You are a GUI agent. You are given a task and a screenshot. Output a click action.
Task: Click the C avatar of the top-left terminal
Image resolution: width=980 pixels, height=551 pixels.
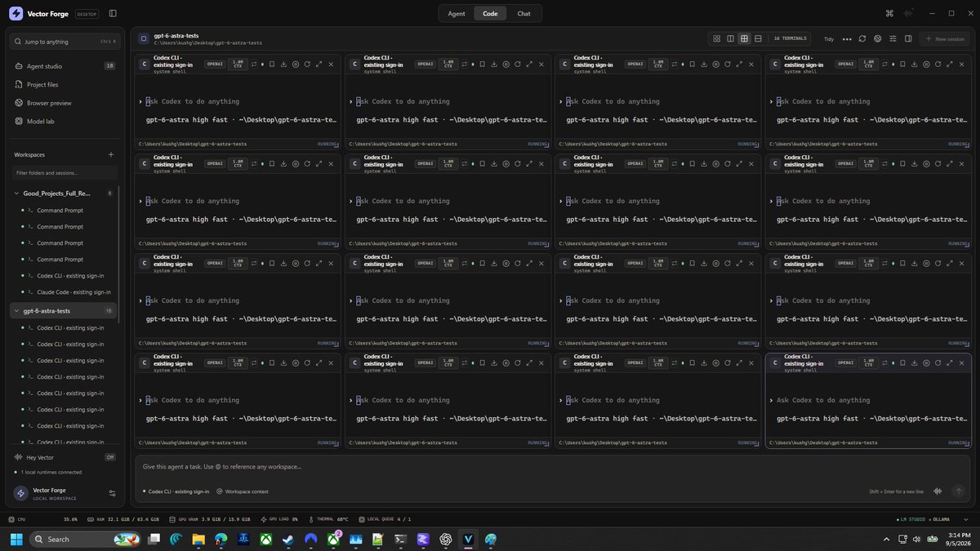145,64
